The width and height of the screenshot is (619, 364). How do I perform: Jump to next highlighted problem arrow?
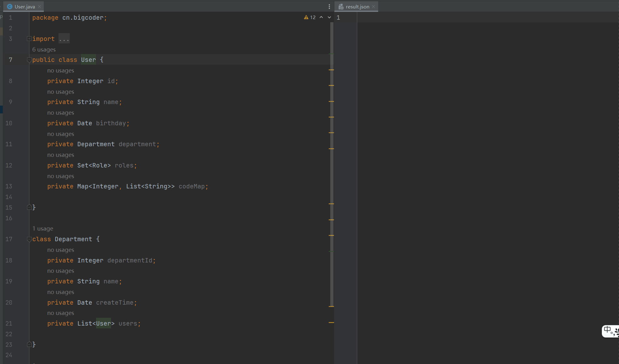(329, 17)
